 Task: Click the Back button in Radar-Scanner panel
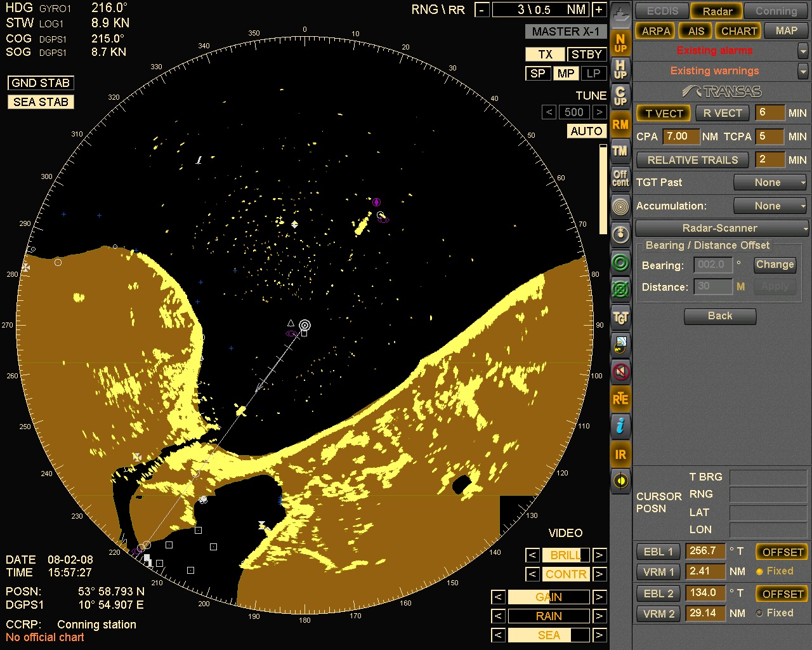click(x=720, y=316)
